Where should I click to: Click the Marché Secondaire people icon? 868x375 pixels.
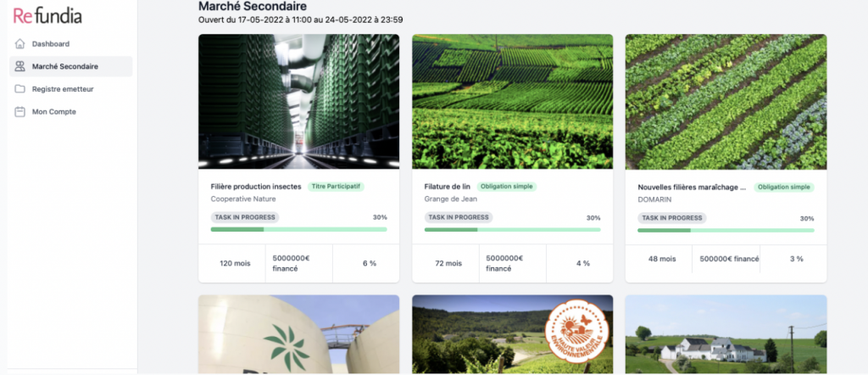coord(20,66)
